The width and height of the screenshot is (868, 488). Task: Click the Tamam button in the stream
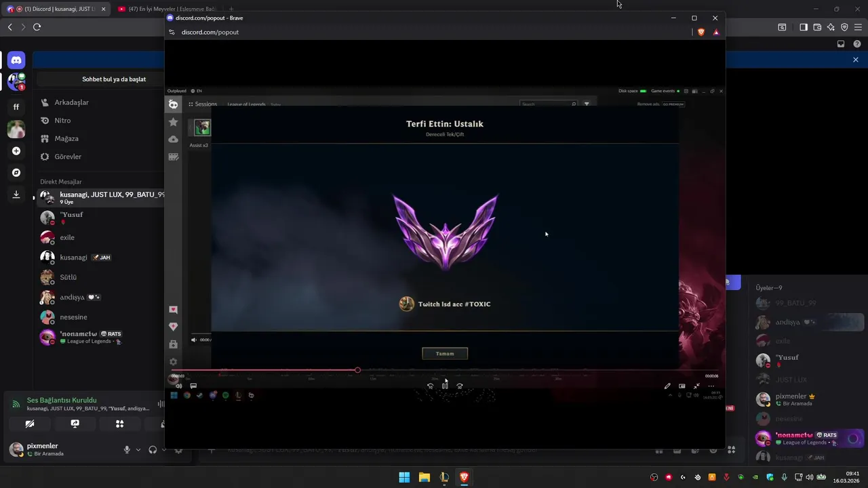(445, 353)
